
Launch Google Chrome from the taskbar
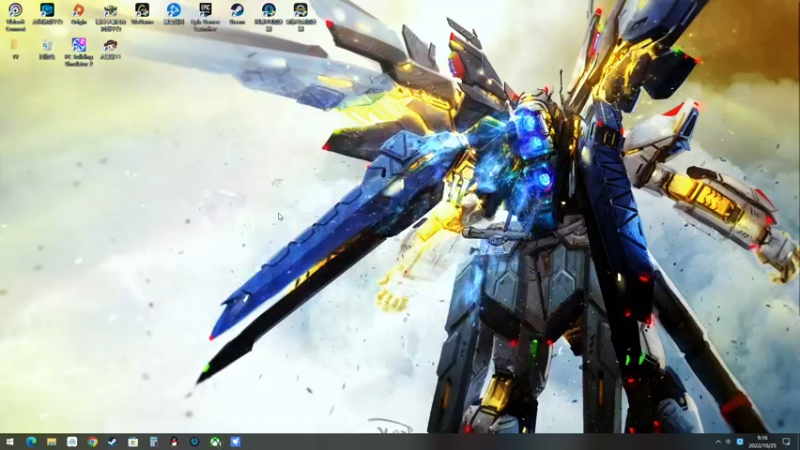pos(92,442)
